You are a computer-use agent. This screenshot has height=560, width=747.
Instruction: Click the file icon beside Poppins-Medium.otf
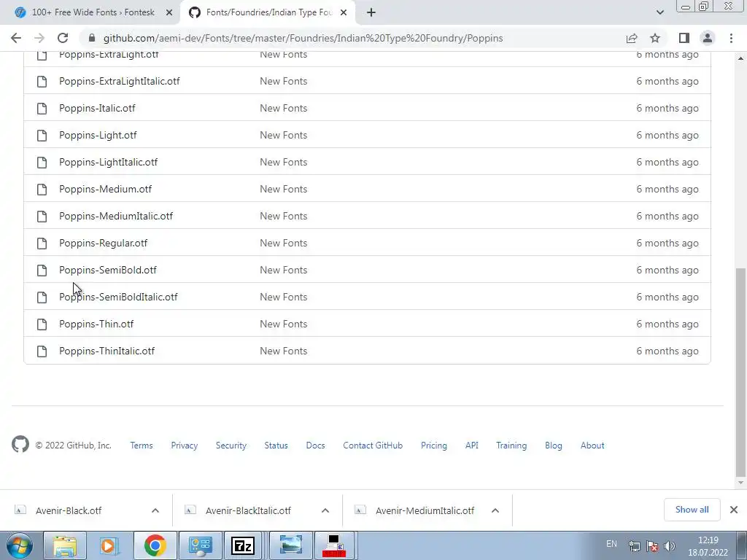click(42, 190)
